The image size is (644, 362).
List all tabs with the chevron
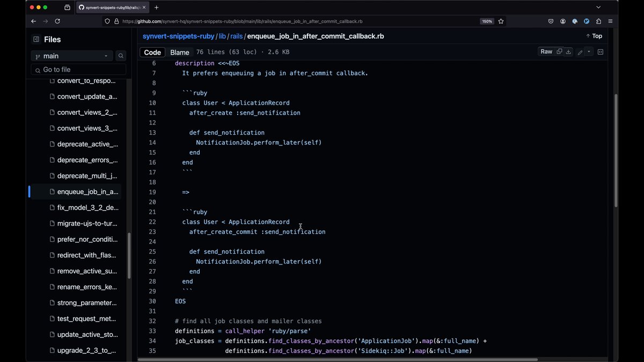pos(598,8)
